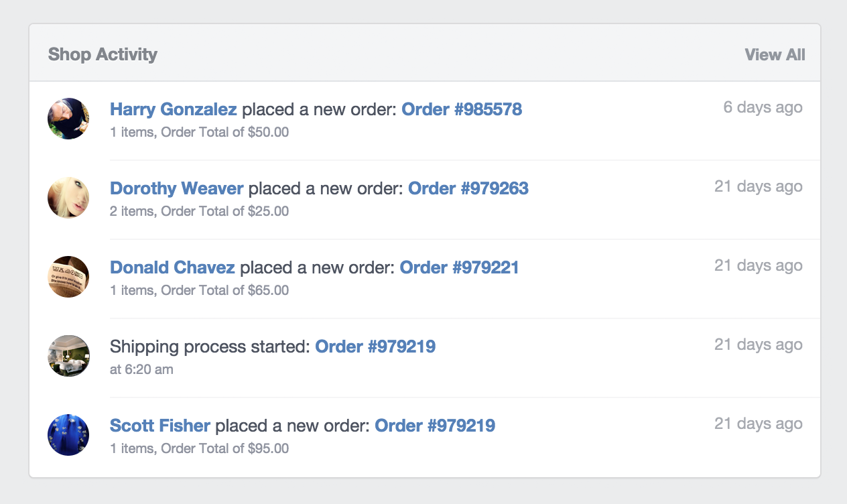847x504 pixels.
Task: Open Order #979221 link
Action: 459,267
